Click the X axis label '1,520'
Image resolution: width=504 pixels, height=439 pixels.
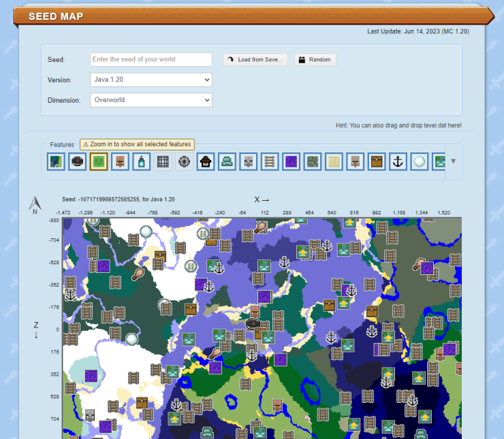point(443,212)
